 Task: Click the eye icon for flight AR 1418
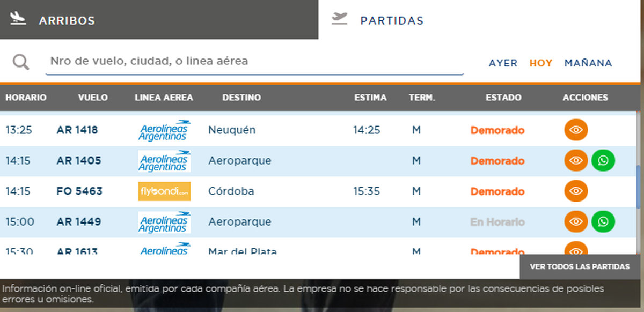point(576,130)
